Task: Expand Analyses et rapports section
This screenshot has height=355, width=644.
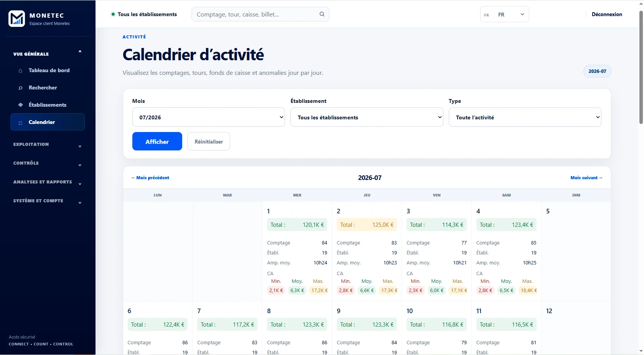Action: (48, 182)
